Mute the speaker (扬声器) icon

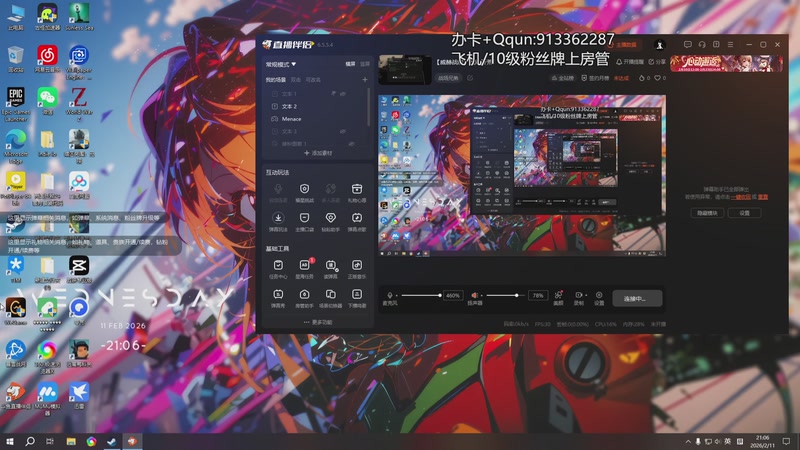(474, 295)
